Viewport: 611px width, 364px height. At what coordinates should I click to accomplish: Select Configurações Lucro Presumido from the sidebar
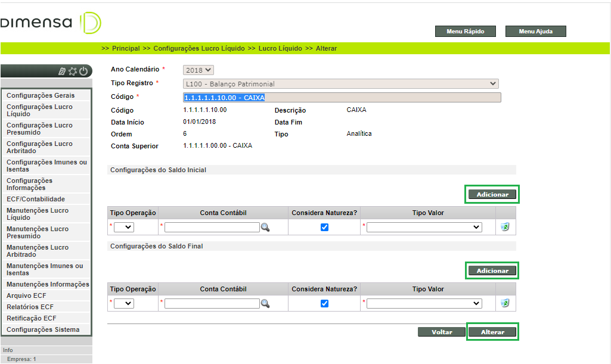[x=39, y=129]
